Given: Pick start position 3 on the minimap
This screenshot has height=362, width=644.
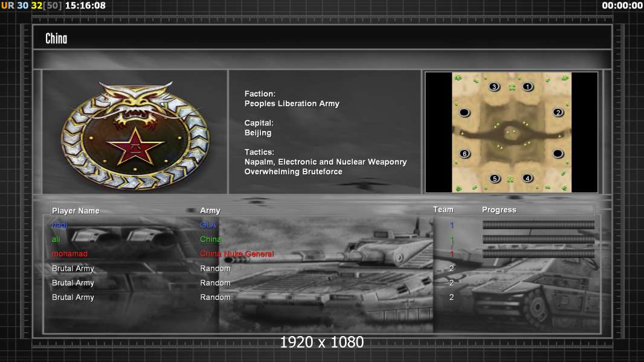Looking at the screenshot, I should [494, 86].
